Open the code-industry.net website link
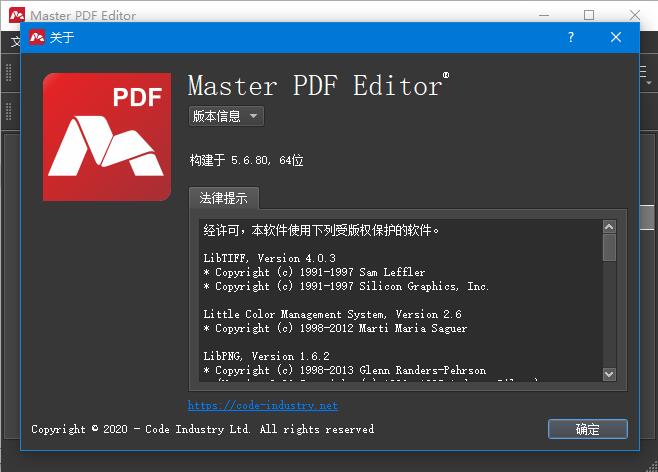This screenshot has height=472, width=658. coord(263,405)
